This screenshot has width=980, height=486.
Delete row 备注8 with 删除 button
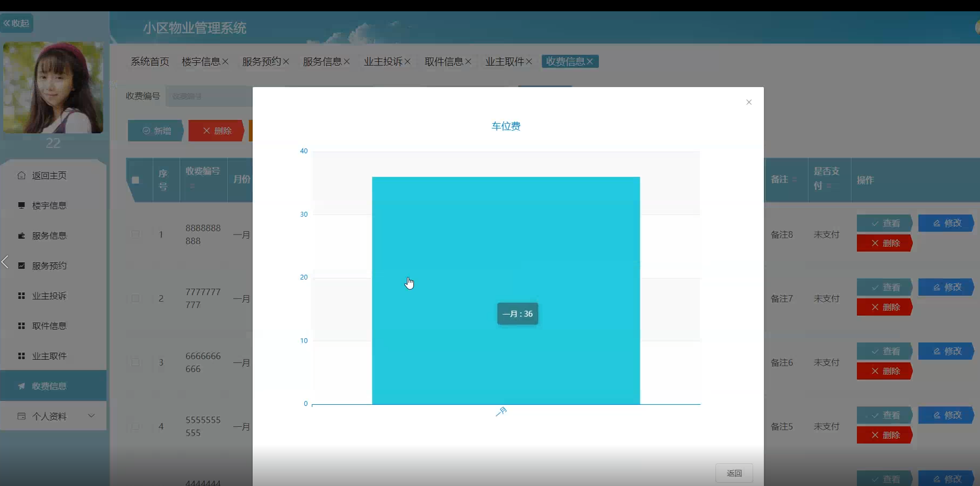[x=884, y=243]
